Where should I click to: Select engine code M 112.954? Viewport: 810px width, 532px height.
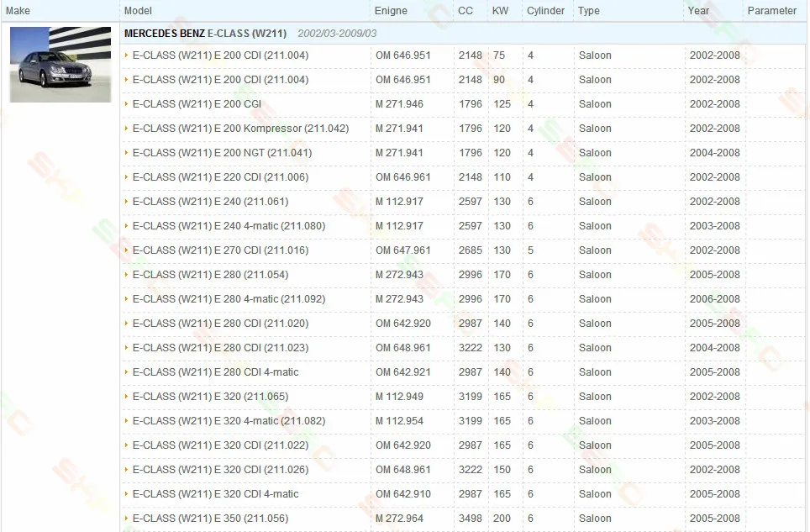click(x=399, y=421)
